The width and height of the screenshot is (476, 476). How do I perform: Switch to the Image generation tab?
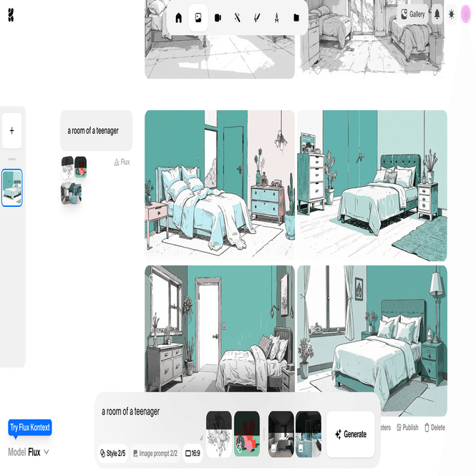click(x=198, y=18)
